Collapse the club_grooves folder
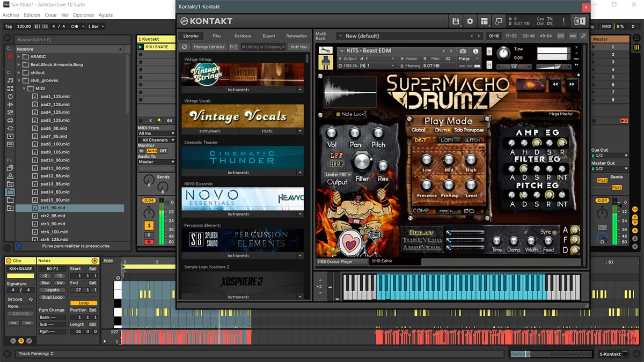This screenshot has width=644, height=362. (20, 80)
